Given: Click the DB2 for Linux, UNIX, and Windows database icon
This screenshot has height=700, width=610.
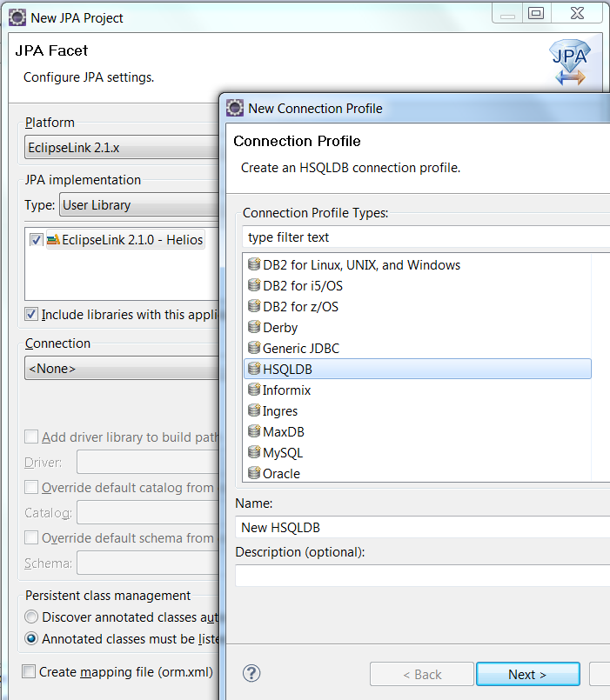Looking at the screenshot, I should (254, 264).
